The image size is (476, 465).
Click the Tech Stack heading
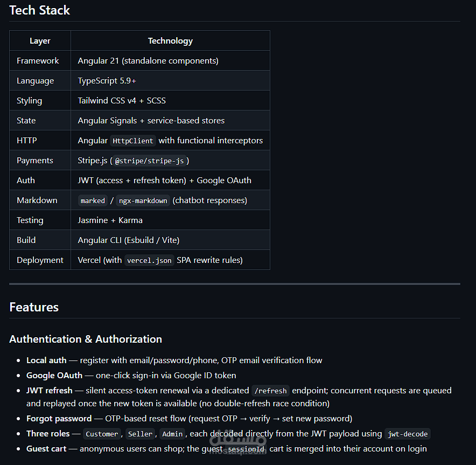(40, 10)
